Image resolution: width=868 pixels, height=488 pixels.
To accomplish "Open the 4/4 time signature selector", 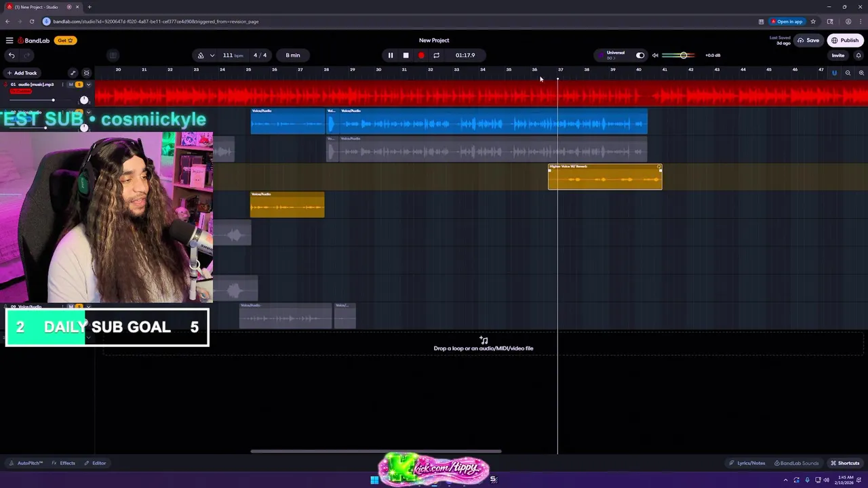I will click(x=260, y=56).
